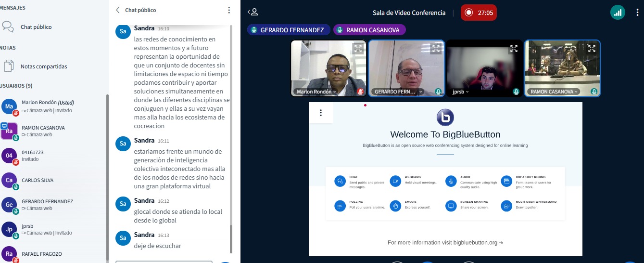Click the SCREEN SHARING feature icon
644x263 pixels.
click(451, 206)
